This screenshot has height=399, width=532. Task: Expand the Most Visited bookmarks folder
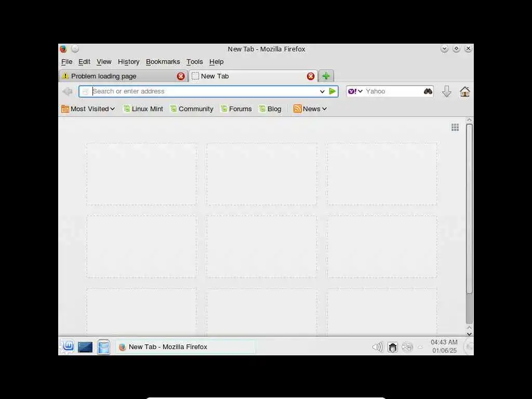[x=88, y=109]
